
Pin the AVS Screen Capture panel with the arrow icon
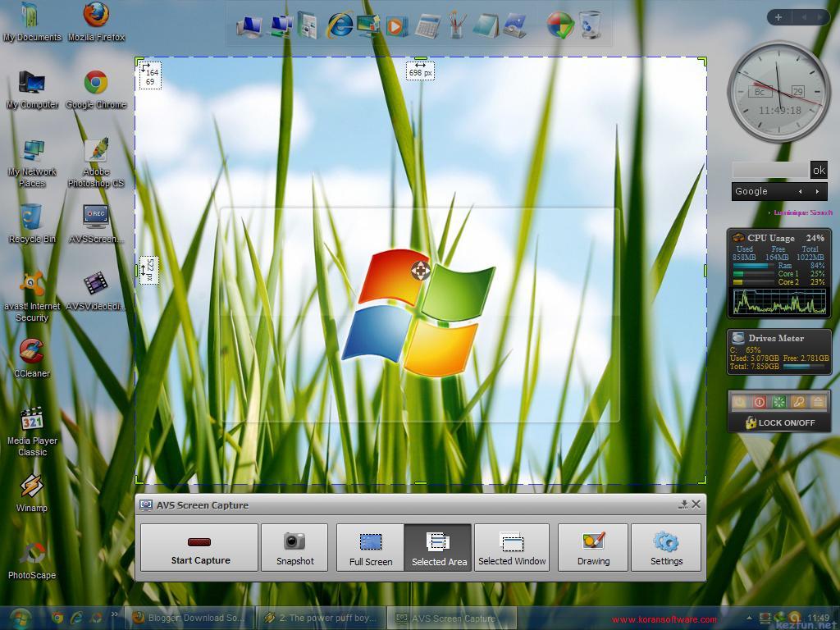[x=683, y=504]
